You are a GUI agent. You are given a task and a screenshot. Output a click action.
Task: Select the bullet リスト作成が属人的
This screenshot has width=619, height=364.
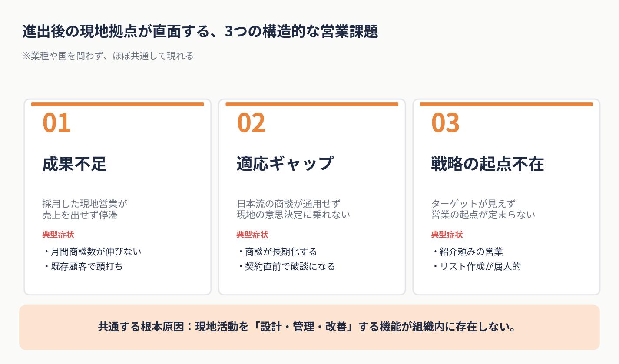tap(476, 266)
